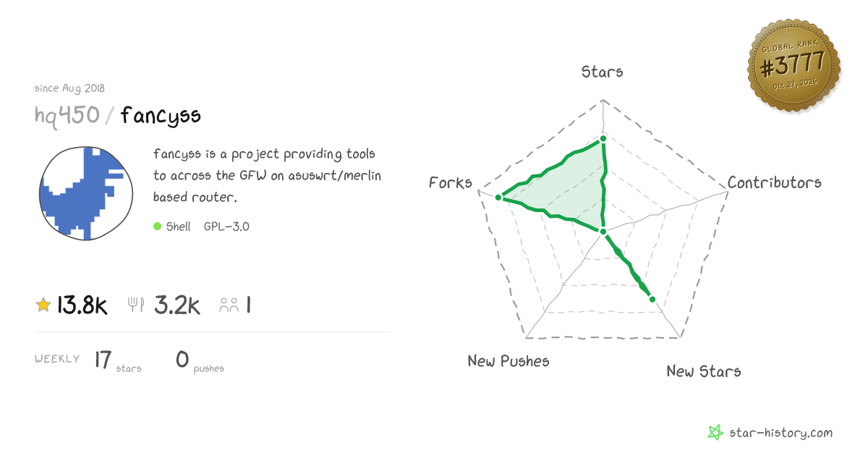Click the contributors people icon
The width and height of the screenshot is (868, 456).
pos(229,305)
